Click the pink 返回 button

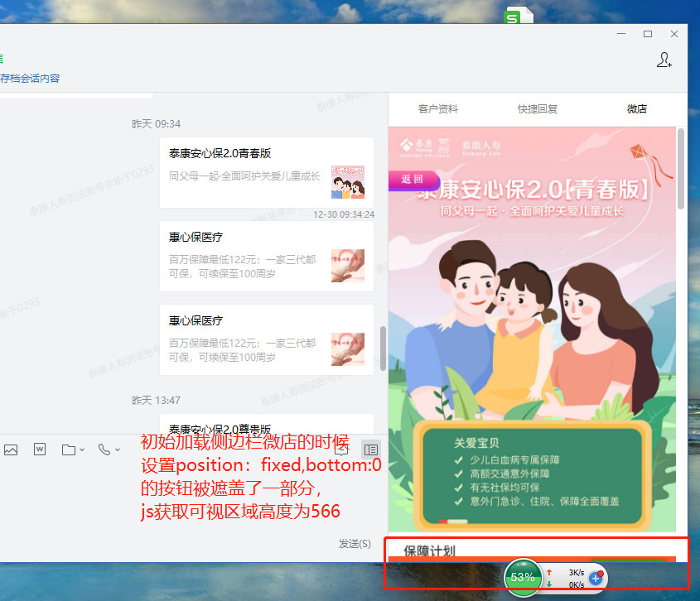point(414,180)
